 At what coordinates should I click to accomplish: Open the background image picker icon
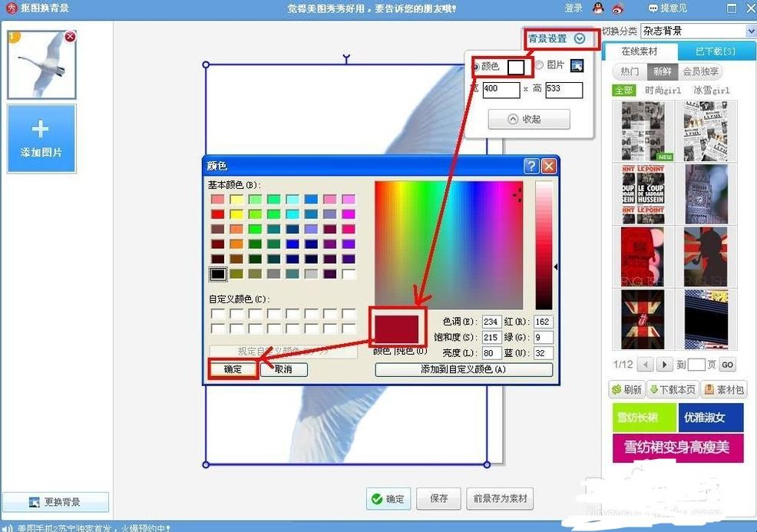577,66
